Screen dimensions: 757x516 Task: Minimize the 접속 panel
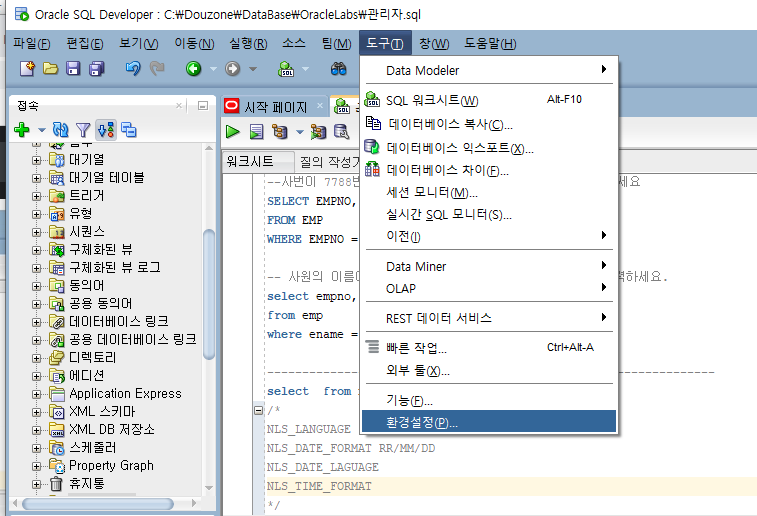click(x=203, y=105)
